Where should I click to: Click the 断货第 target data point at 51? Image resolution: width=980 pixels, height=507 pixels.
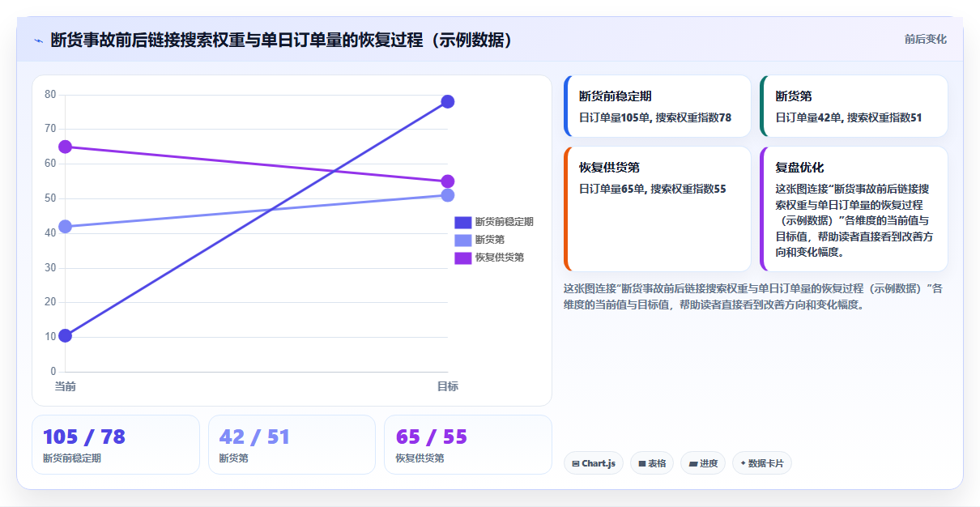[447, 195]
